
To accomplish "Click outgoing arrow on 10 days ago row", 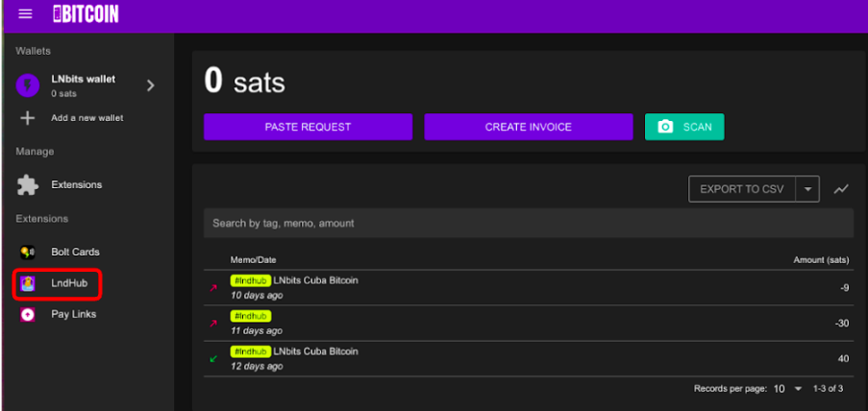I will click(x=213, y=288).
